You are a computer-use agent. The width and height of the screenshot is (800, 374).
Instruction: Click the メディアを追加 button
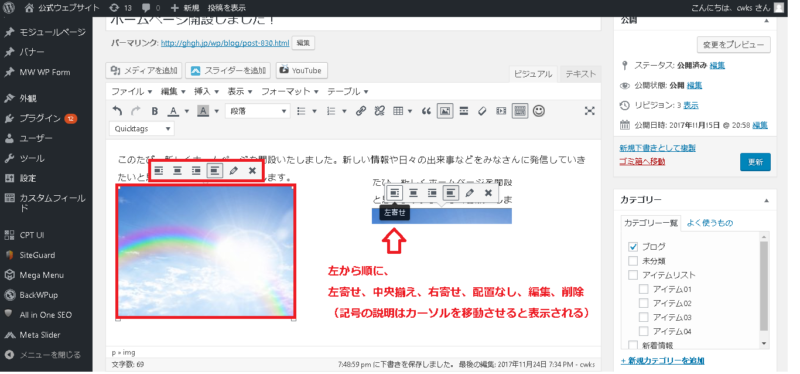tap(144, 70)
